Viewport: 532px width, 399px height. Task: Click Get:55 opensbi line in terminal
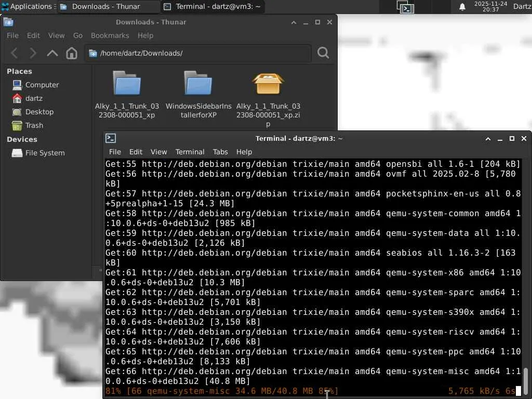pos(313,164)
